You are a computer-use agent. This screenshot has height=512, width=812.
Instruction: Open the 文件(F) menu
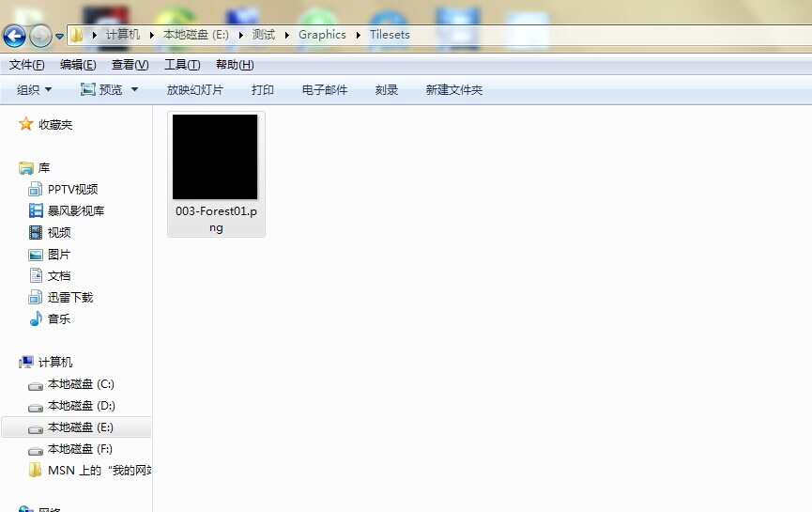[x=27, y=65]
